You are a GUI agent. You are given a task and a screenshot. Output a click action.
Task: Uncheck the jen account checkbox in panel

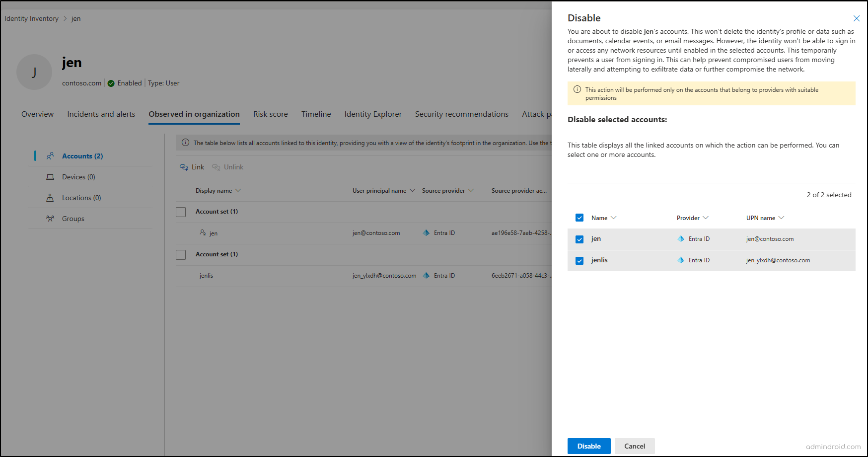click(x=579, y=239)
